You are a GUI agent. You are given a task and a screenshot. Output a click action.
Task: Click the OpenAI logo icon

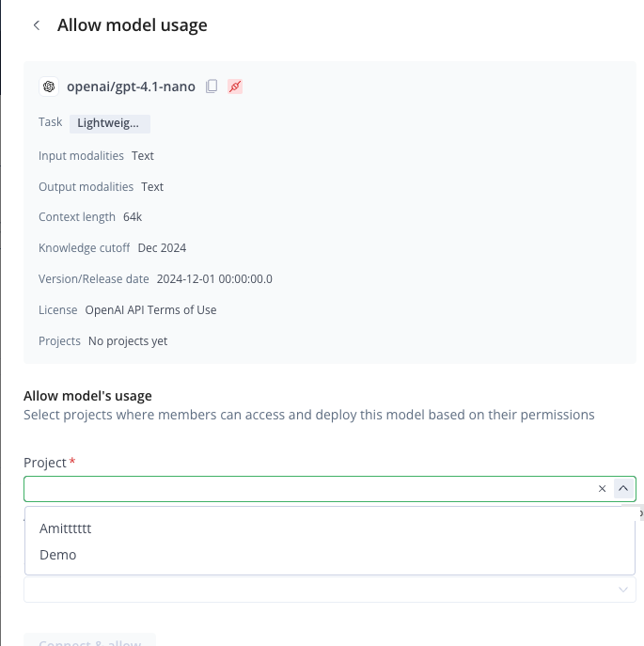tap(49, 87)
